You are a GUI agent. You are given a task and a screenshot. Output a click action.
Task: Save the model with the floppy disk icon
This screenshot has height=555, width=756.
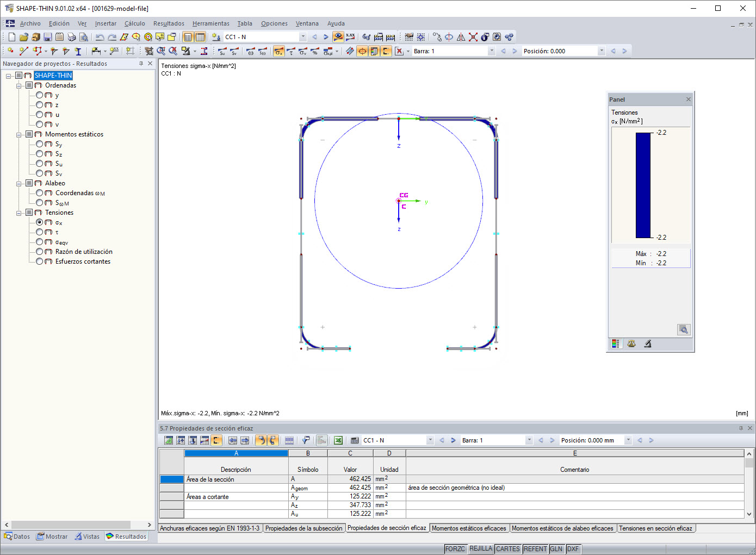(x=48, y=37)
